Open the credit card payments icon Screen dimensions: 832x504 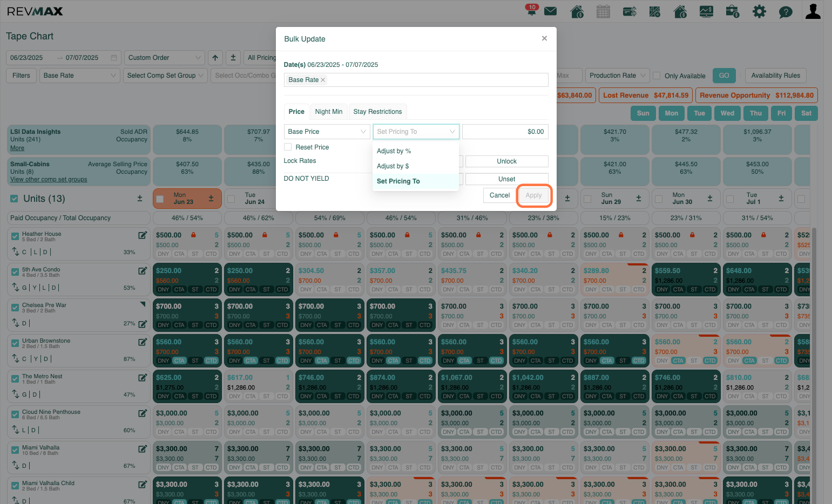point(630,11)
